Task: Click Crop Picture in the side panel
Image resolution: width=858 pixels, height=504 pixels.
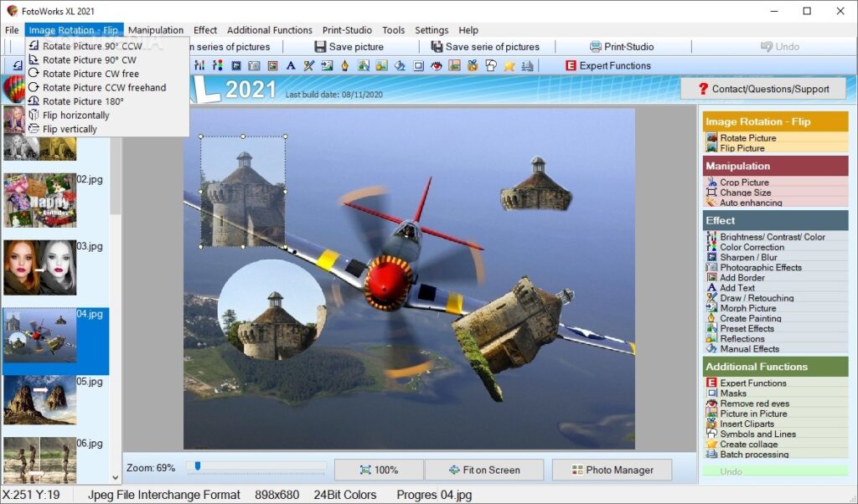Action: (x=744, y=182)
